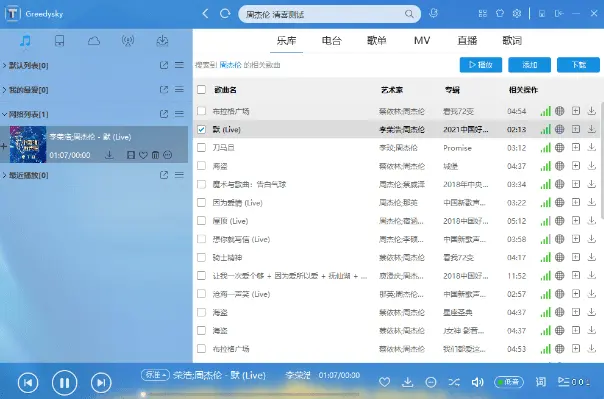604x399 pixels.
Task: Toggle the 音效 sound effect switch
Action: (509, 382)
